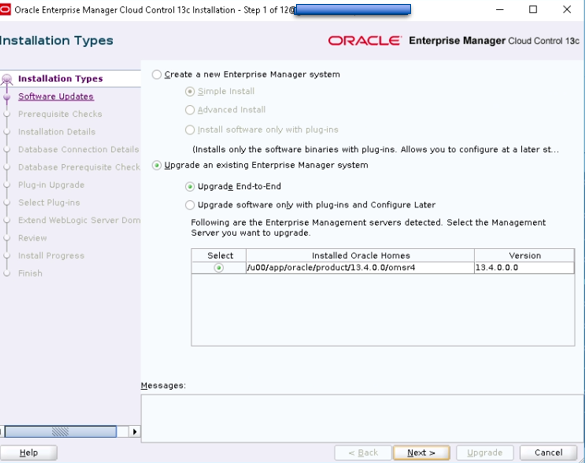This screenshot has width=587, height=463.
Task: Choose Upgrade software only and Configure Later
Action: tap(190, 205)
